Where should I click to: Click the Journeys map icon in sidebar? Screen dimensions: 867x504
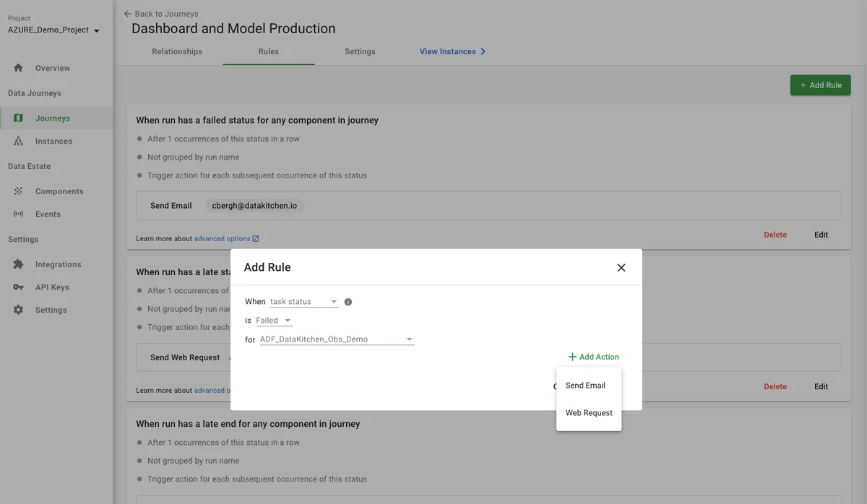tap(19, 118)
